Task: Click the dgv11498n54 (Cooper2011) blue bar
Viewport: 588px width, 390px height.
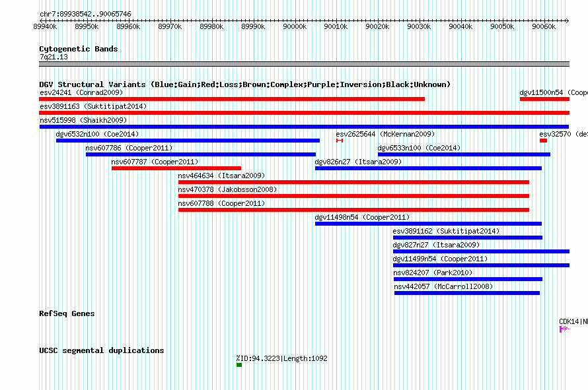Action: coord(428,224)
